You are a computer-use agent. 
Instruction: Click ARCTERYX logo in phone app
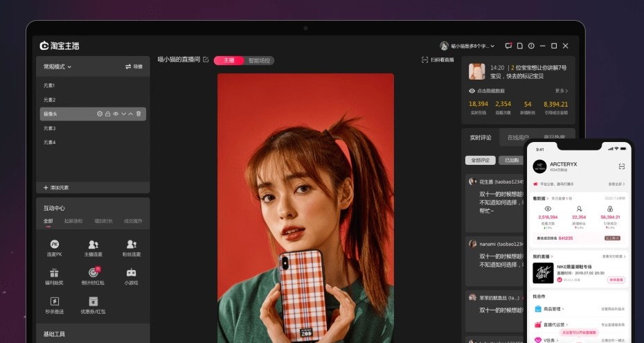(539, 166)
